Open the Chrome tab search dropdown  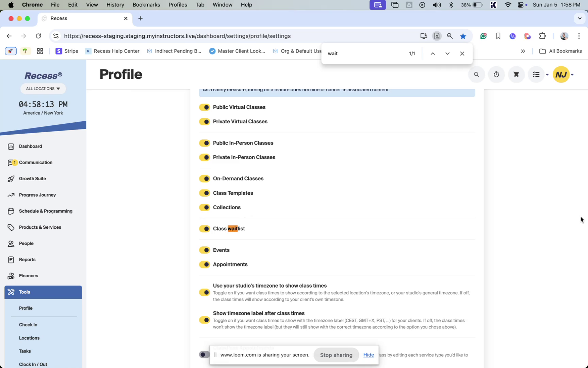click(x=580, y=18)
